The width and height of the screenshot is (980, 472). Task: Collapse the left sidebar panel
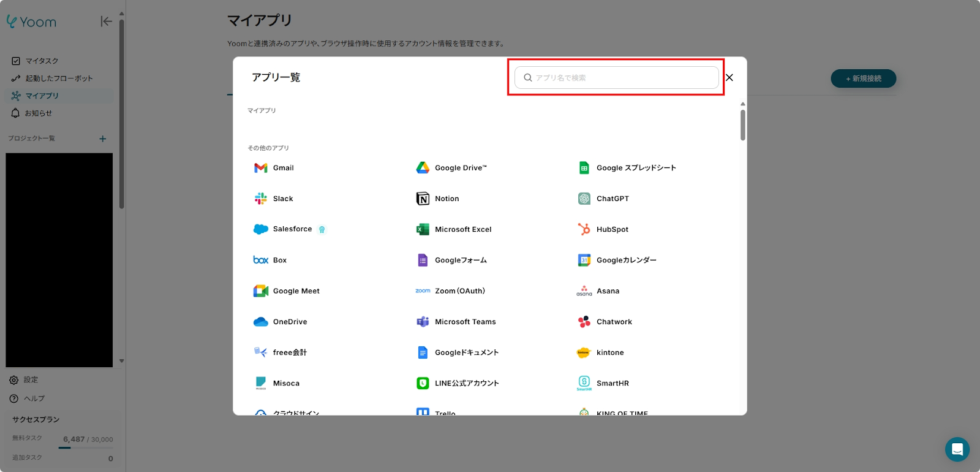[x=106, y=21]
